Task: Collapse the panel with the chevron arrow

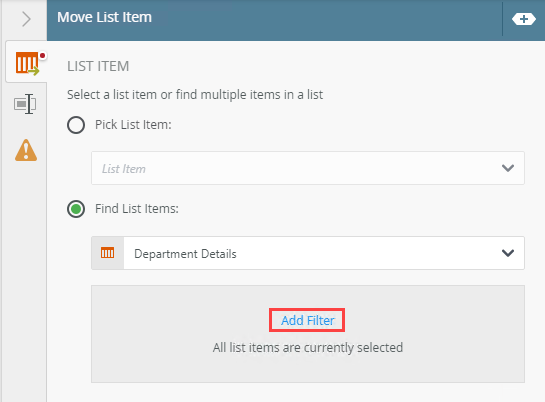Action: pos(26,19)
